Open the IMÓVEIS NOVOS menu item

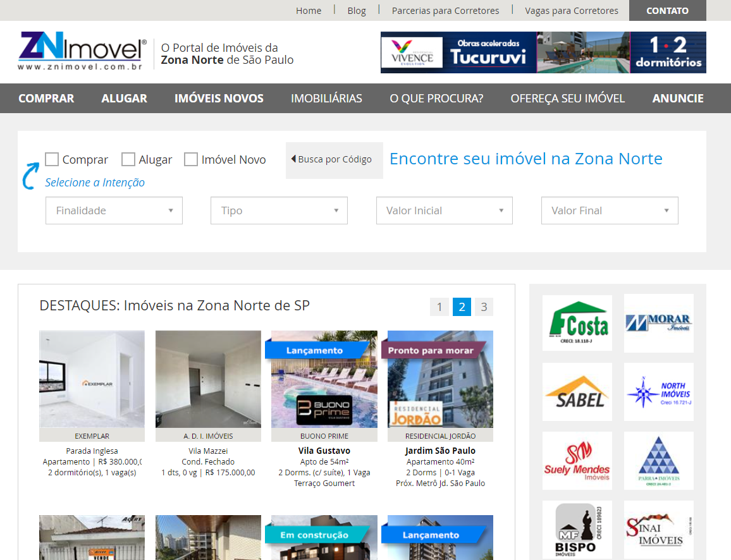point(219,99)
